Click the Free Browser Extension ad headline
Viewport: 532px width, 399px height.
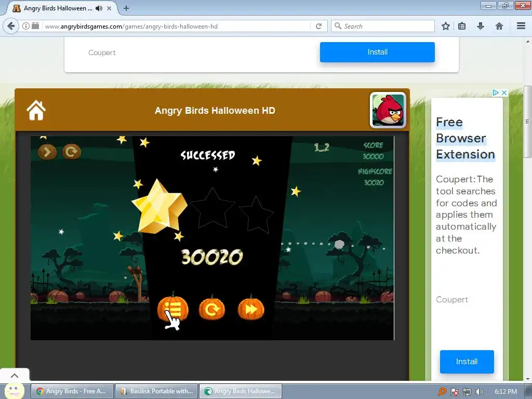click(465, 138)
